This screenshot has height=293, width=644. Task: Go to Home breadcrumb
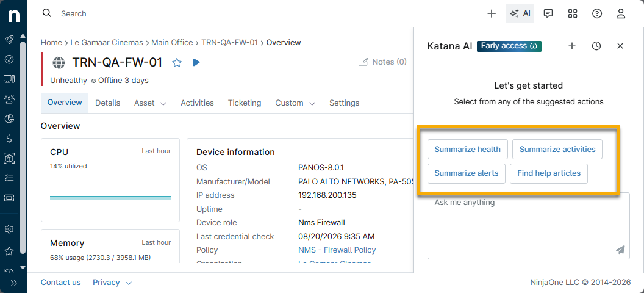click(51, 42)
